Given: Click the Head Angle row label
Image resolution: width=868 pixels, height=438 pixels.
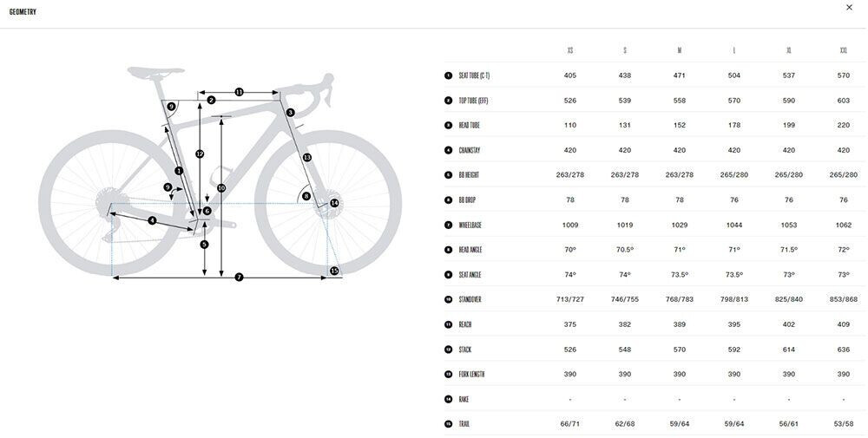Looking at the screenshot, I should (x=470, y=250).
